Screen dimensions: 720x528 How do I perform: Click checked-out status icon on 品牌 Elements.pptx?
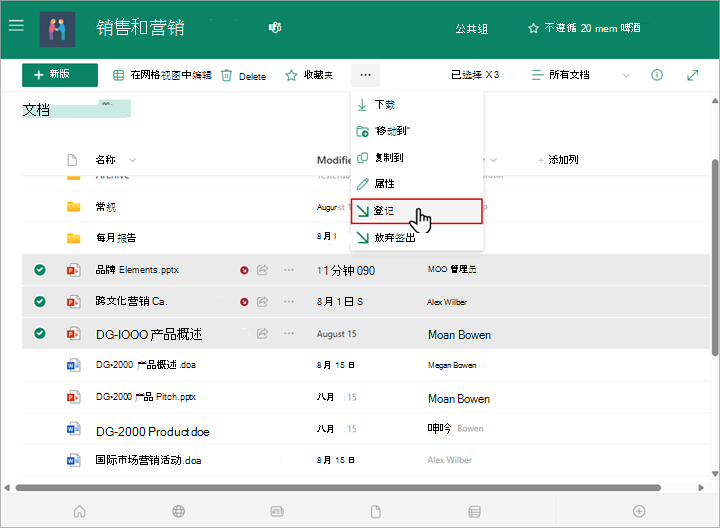[x=244, y=270]
